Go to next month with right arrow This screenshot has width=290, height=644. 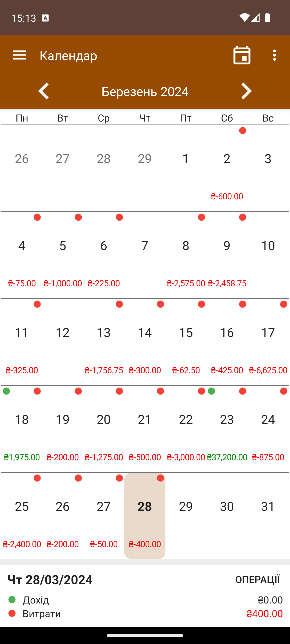[x=246, y=91]
